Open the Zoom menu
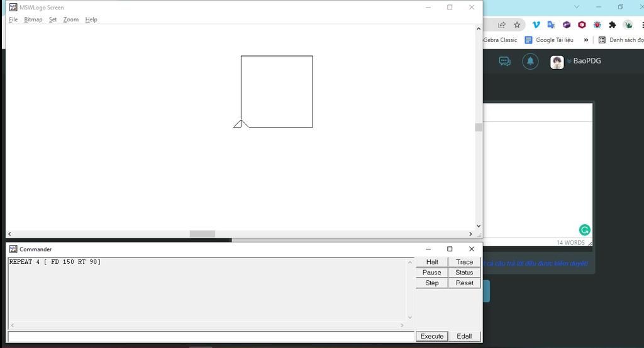Viewport: 644px width, 348px height. click(70, 19)
